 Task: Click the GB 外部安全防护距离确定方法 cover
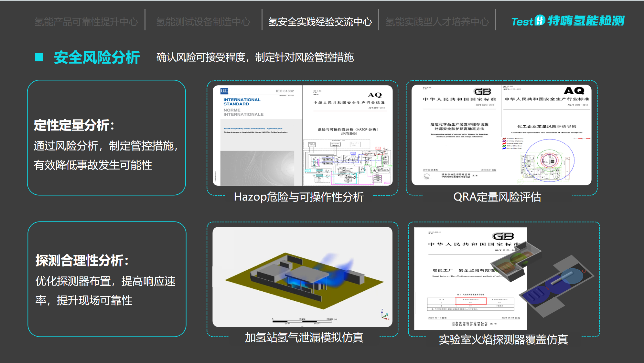pos(456,135)
